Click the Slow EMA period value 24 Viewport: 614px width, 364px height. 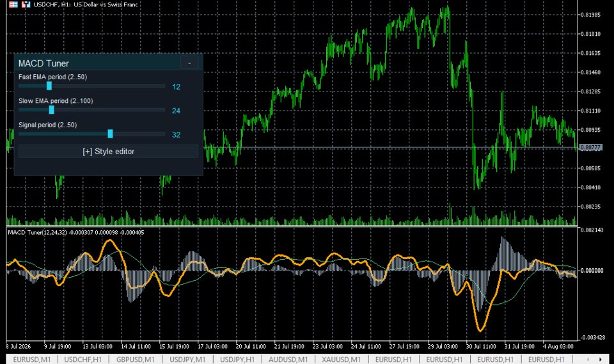[177, 111]
